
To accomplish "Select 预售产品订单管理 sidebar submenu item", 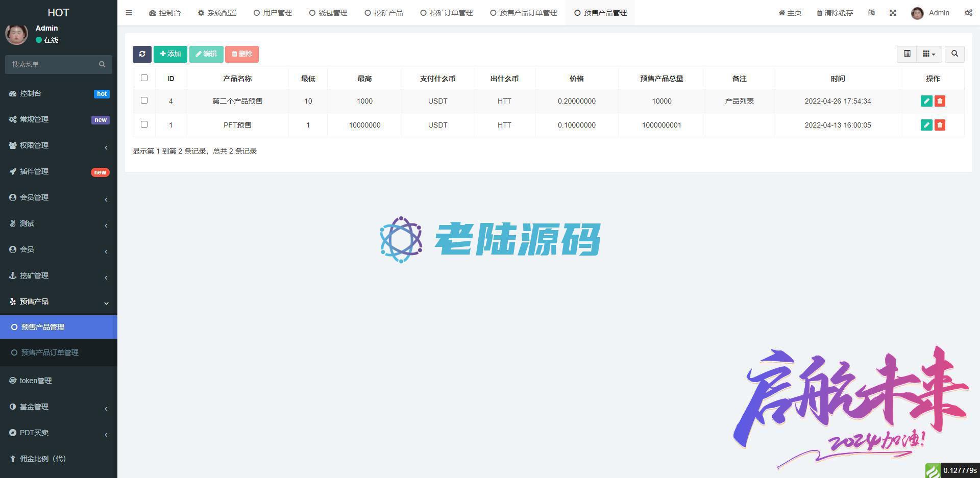I will [59, 353].
